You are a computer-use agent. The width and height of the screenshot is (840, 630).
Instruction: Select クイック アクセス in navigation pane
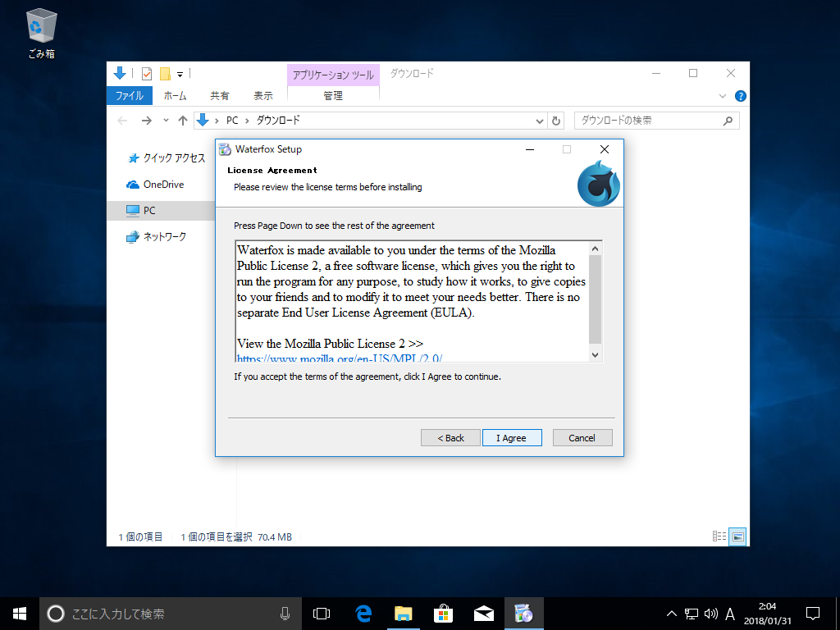(x=167, y=158)
